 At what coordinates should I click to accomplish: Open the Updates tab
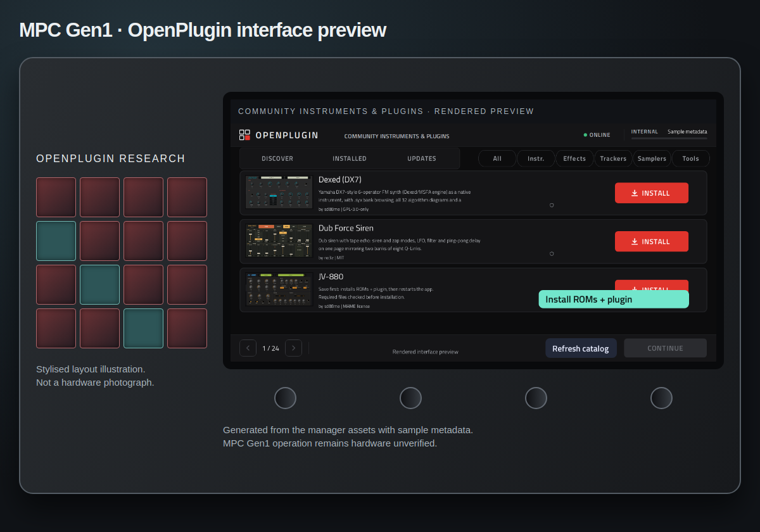(422, 158)
